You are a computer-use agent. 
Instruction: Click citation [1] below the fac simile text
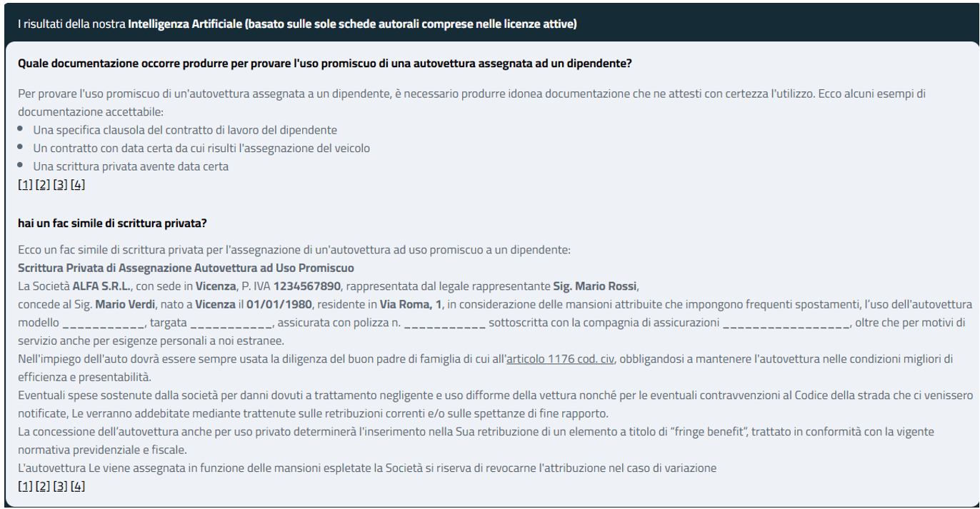tap(25, 486)
